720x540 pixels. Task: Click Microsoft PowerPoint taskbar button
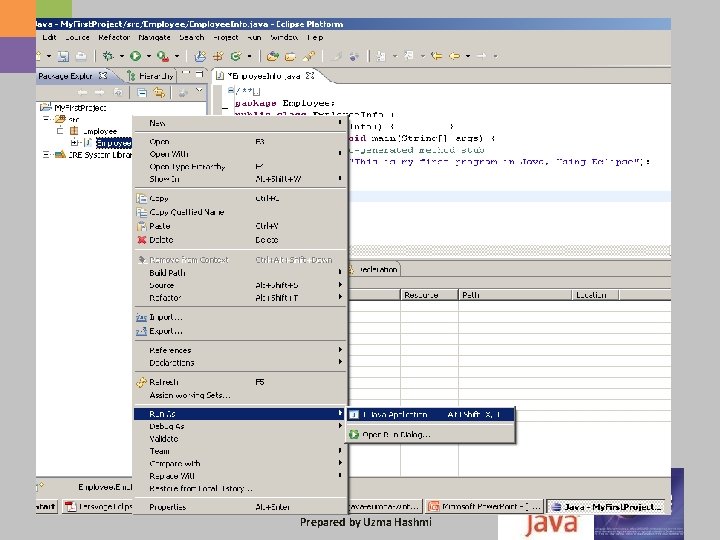click(x=484, y=506)
